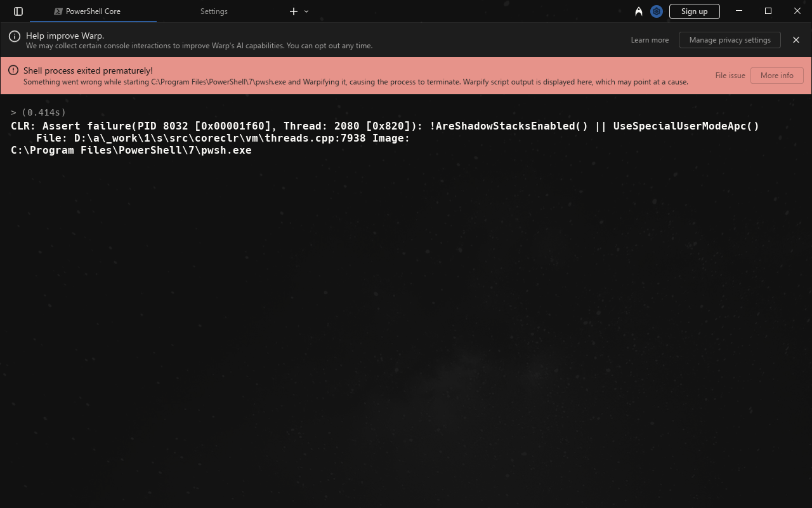The image size is (812, 508).
Task: Click the PowerShell icon in the active tab
Action: click(58, 11)
